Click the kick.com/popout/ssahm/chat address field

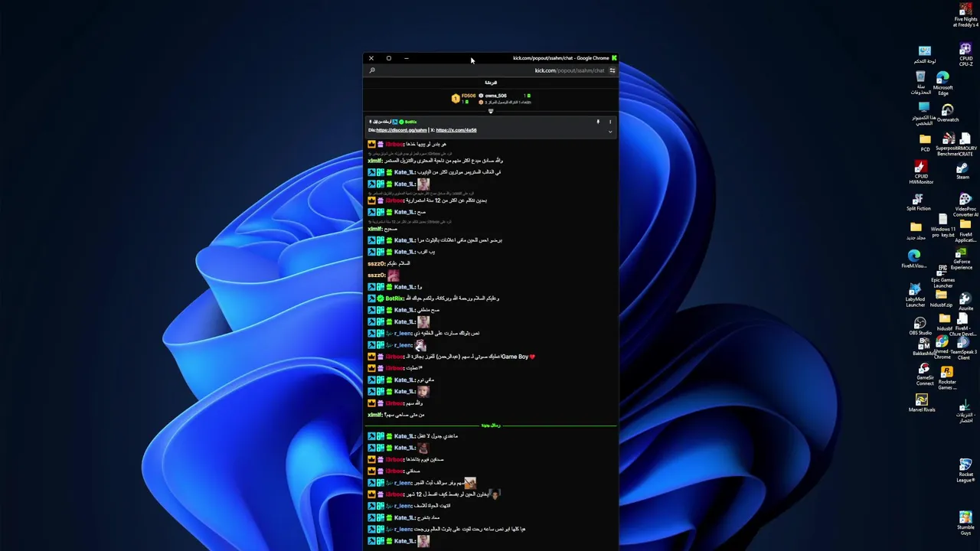pyautogui.click(x=570, y=70)
